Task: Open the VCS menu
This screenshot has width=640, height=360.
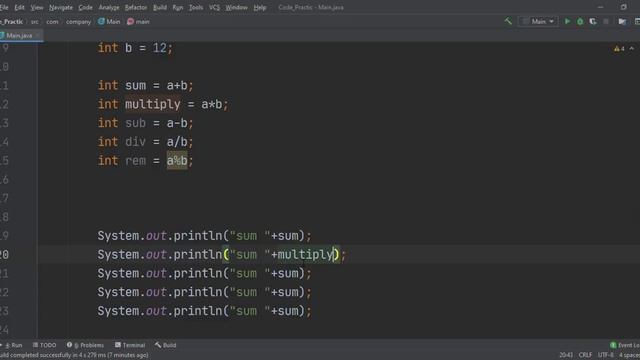Action: click(214, 7)
